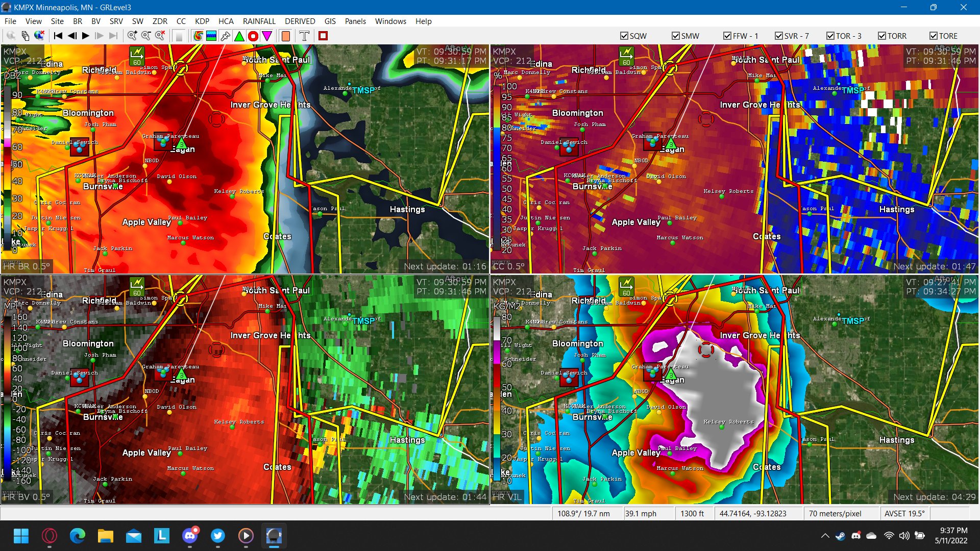980x551 pixels.
Task: Toggle the FFW - 1 checkbox
Action: coord(727,36)
